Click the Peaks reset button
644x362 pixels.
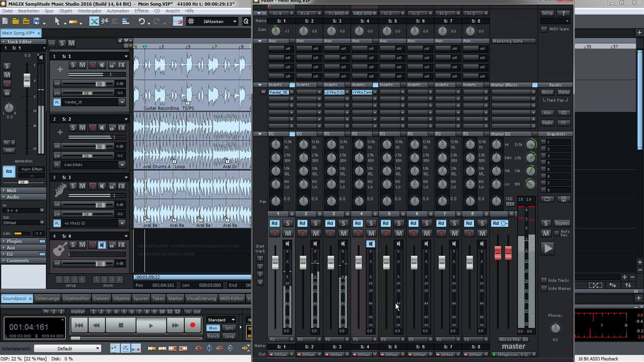547,123
